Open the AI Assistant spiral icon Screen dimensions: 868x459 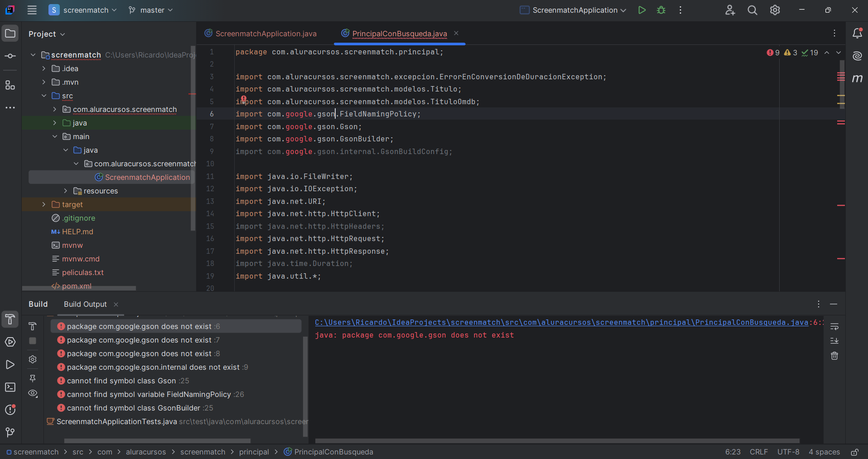point(857,56)
